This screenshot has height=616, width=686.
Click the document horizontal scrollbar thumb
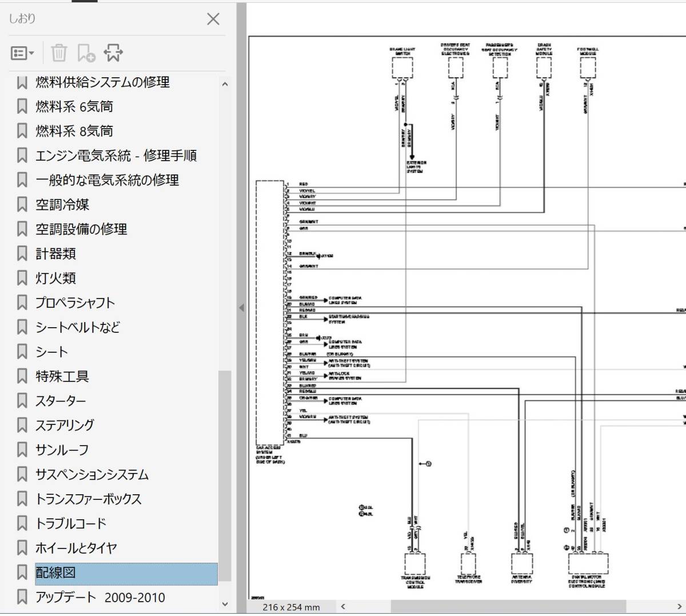tap(508, 606)
